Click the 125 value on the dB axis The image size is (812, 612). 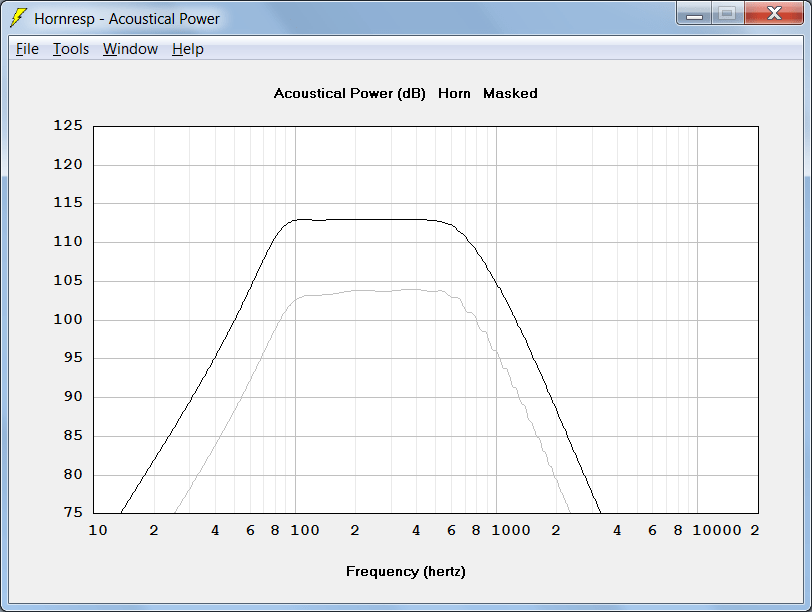(68, 125)
